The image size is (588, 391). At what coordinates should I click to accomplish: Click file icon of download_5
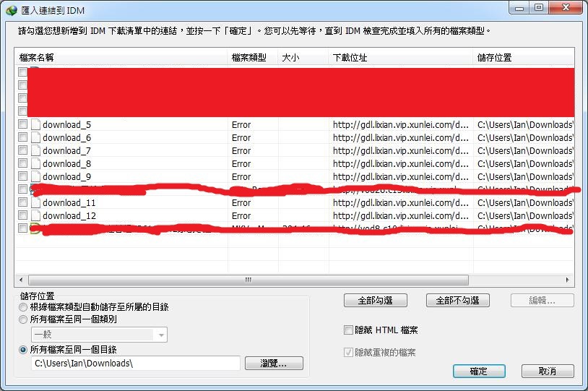[35, 124]
